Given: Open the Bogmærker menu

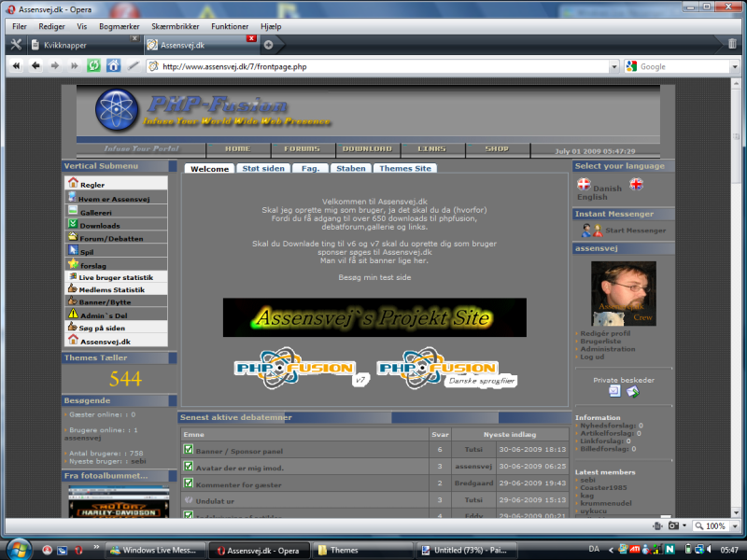Looking at the screenshot, I should pos(120,27).
